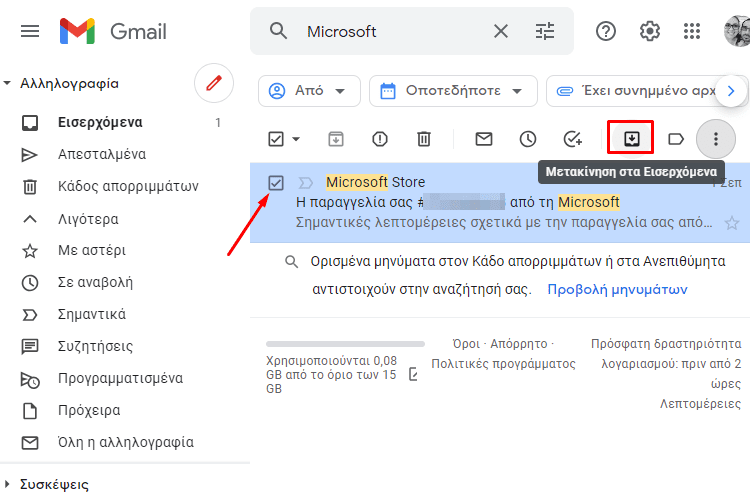Click the Πολιτικές προγράμματος link

(503, 364)
